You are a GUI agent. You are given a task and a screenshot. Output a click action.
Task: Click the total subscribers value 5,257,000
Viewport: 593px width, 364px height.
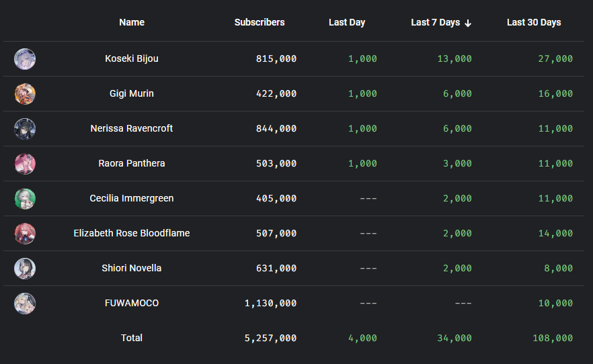(270, 338)
